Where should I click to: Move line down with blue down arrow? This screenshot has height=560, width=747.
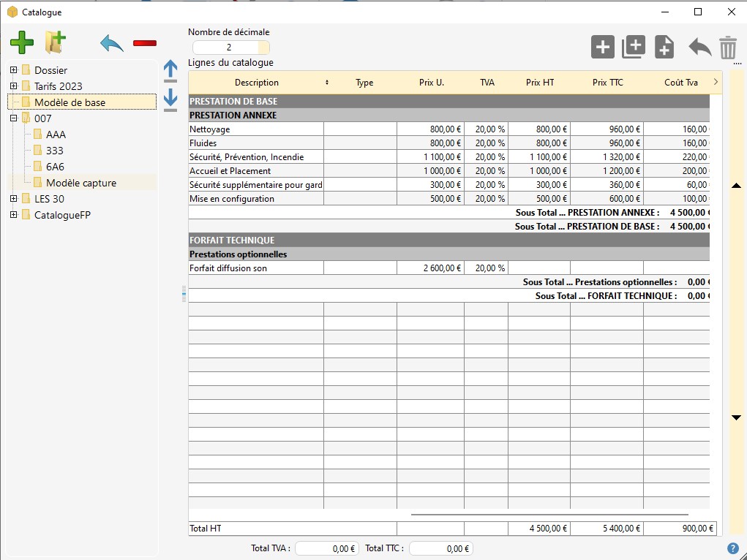coord(170,99)
